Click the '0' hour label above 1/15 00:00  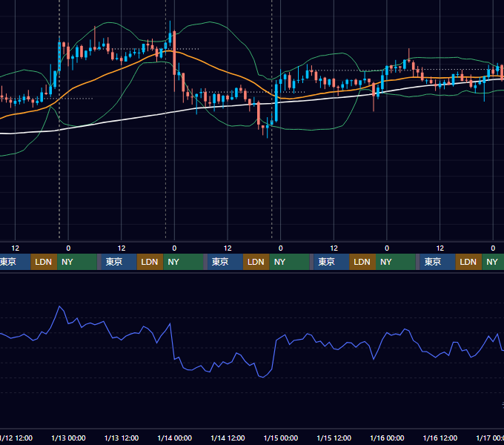pos(281,248)
